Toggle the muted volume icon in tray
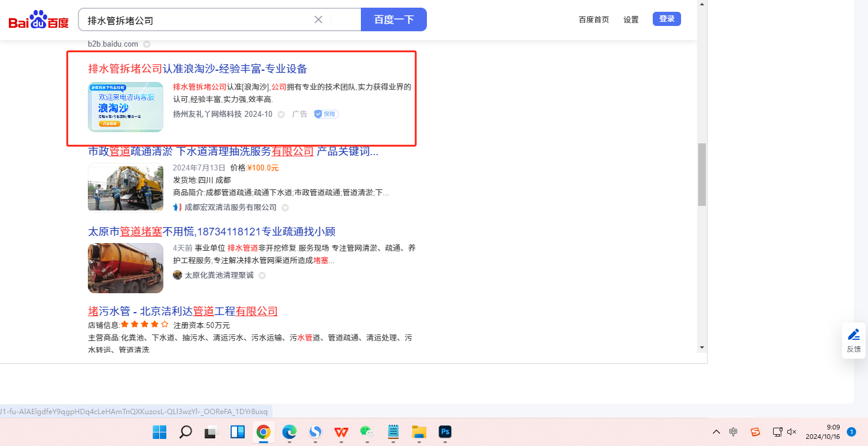Image resolution: width=868 pixels, height=446 pixels. [792, 432]
